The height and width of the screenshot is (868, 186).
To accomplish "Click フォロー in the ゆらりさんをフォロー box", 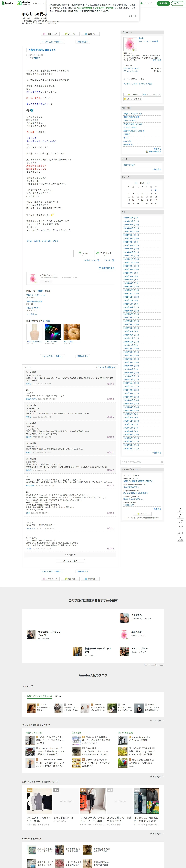I will click(46, 281).
